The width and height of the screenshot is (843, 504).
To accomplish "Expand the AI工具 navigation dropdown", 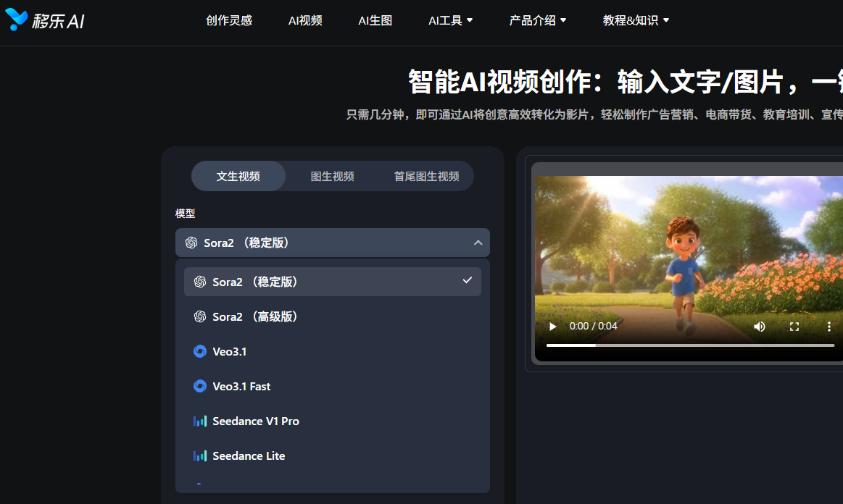I will point(450,20).
